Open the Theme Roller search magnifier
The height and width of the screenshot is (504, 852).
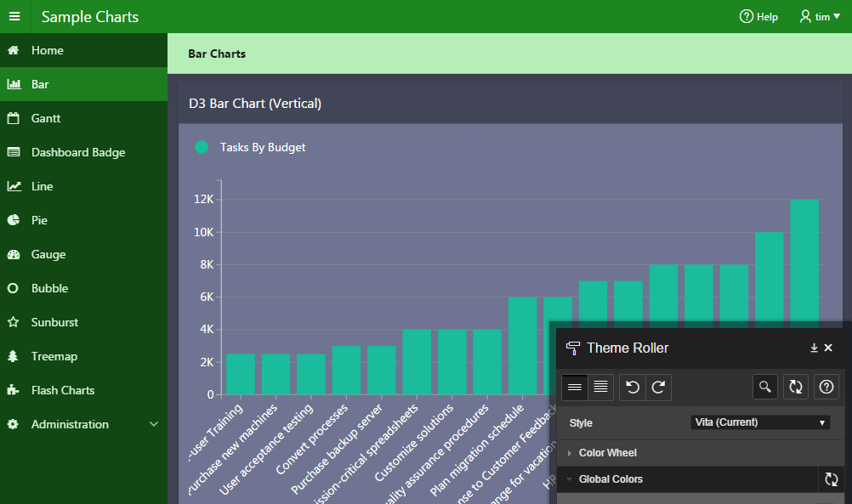click(765, 388)
